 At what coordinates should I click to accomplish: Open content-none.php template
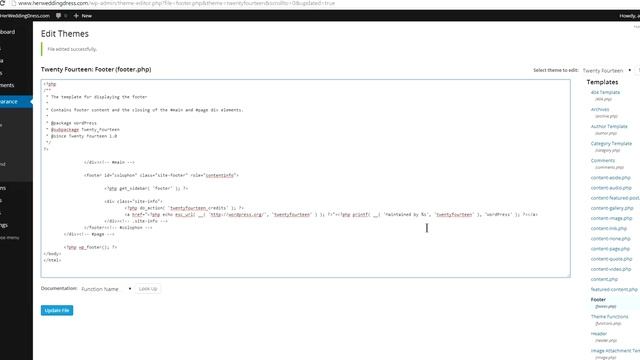(x=610, y=239)
